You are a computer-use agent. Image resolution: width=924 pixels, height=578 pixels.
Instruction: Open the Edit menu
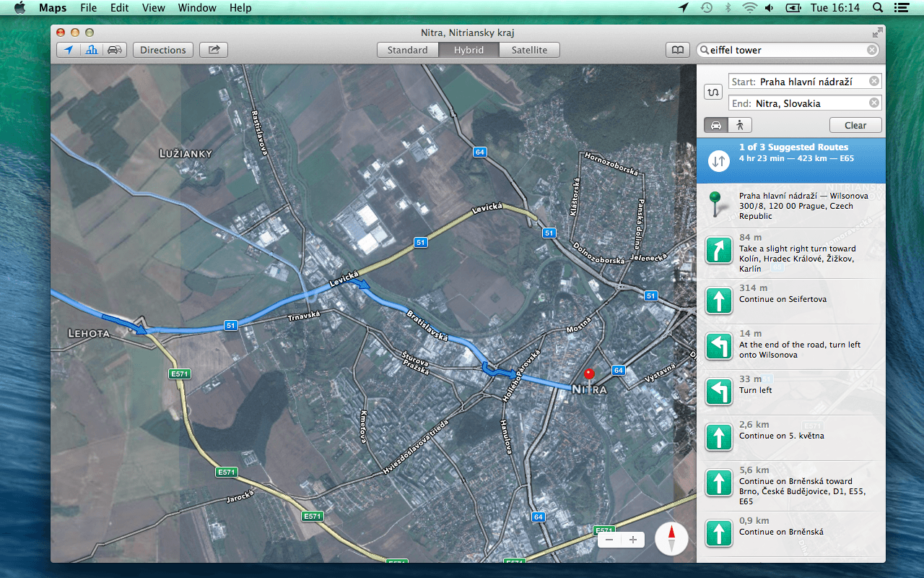pos(120,8)
